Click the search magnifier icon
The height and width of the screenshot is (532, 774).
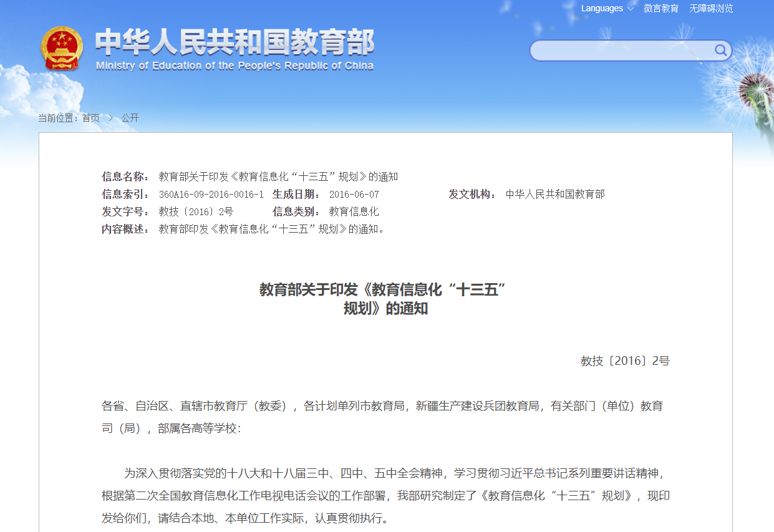tap(720, 50)
